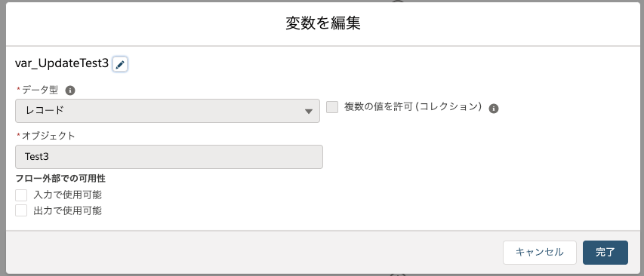Expand データ型 dropdown via its arrow
Image resolution: width=644 pixels, height=276 pixels.
coord(309,111)
